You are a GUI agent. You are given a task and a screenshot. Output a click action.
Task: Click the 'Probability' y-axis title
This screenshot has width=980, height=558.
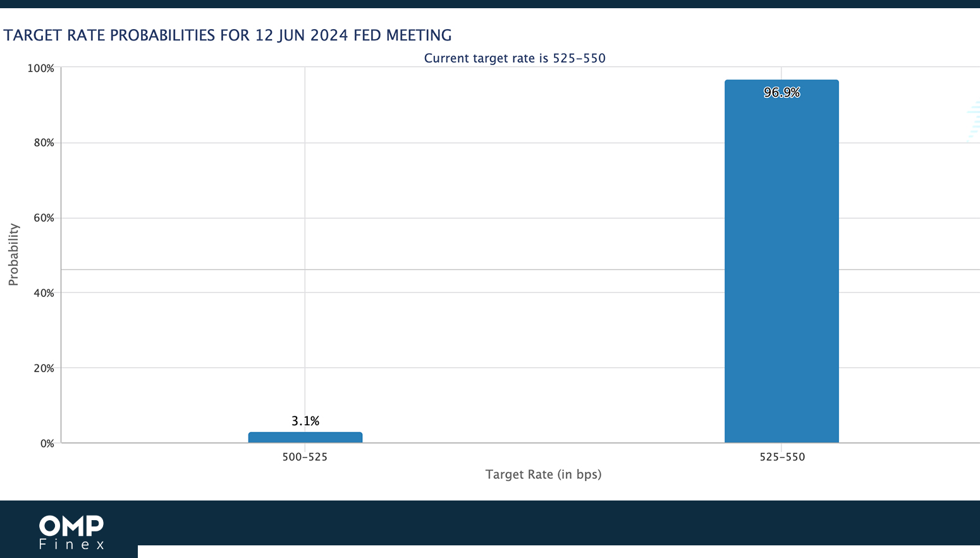[x=13, y=255]
